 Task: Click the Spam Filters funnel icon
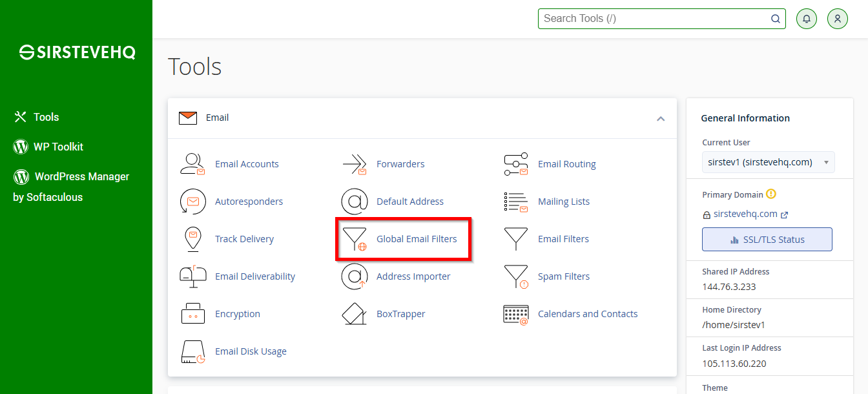tap(516, 276)
